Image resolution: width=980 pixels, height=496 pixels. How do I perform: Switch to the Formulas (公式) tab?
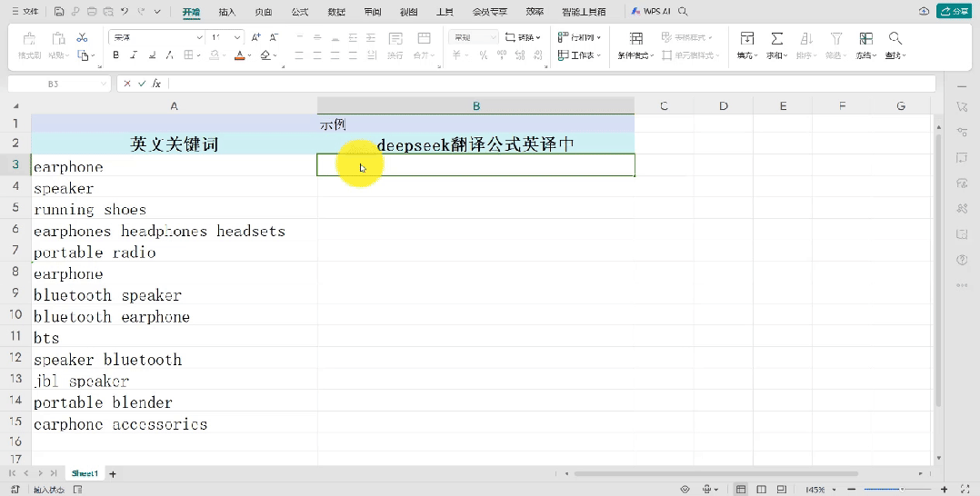tap(300, 12)
